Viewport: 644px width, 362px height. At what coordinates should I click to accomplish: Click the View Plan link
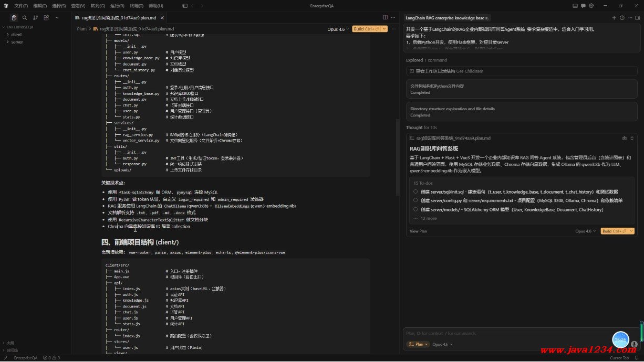point(418,231)
